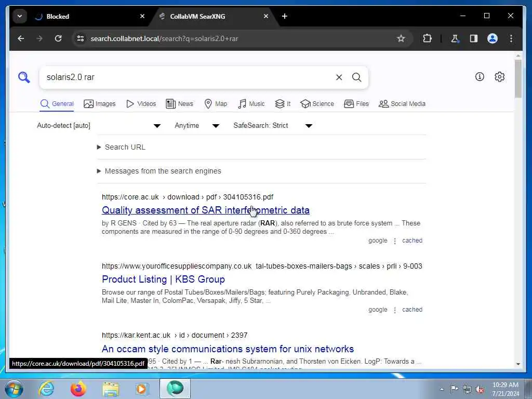Screen dimensions: 532x399
Task: Bookmark this page with the star
Action: point(401,38)
